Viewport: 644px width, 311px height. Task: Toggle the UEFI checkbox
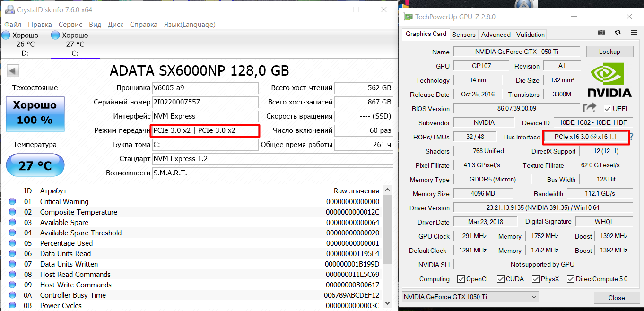point(608,109)
